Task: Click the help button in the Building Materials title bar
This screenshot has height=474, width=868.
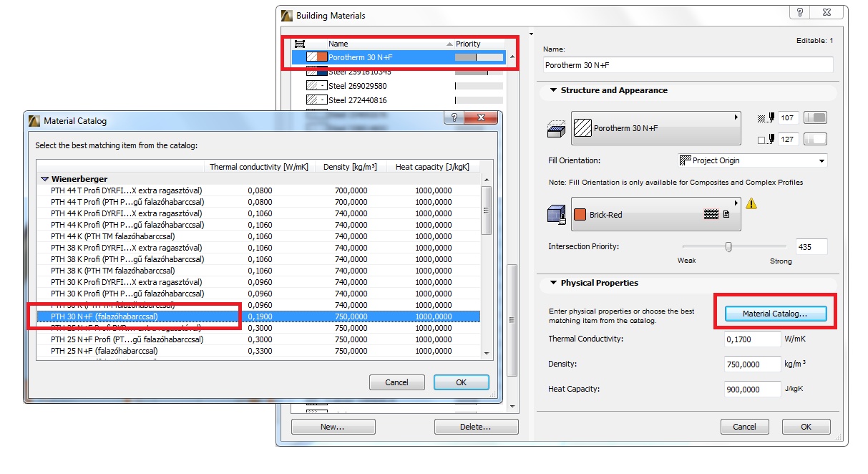Action: pyautogui.click(x=801, y=13)
